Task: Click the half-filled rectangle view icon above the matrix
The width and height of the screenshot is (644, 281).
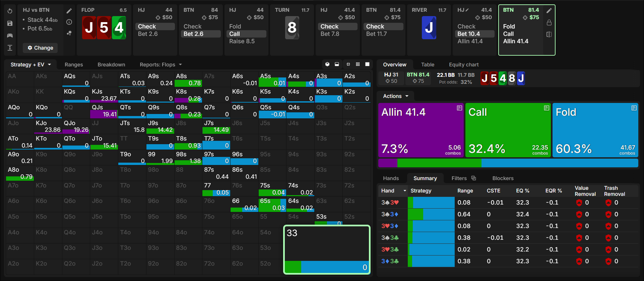Action: tap(337, 64)
